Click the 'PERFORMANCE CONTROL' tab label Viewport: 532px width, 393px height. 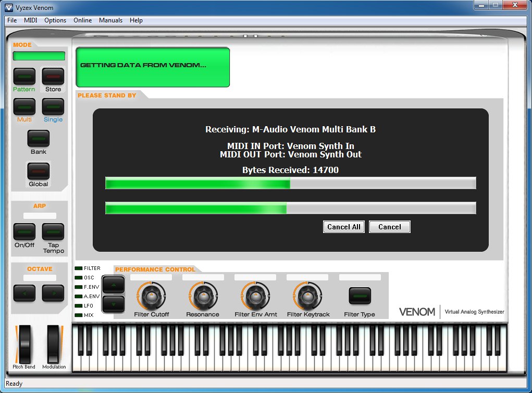click(155, 269)
